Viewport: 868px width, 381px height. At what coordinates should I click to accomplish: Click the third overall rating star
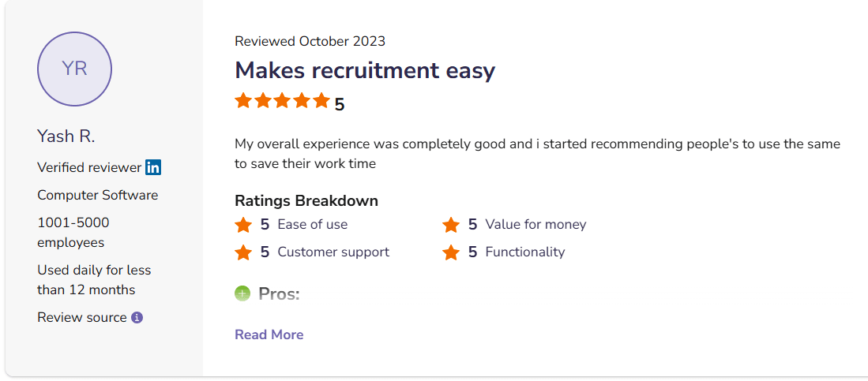tap(282, 101)
